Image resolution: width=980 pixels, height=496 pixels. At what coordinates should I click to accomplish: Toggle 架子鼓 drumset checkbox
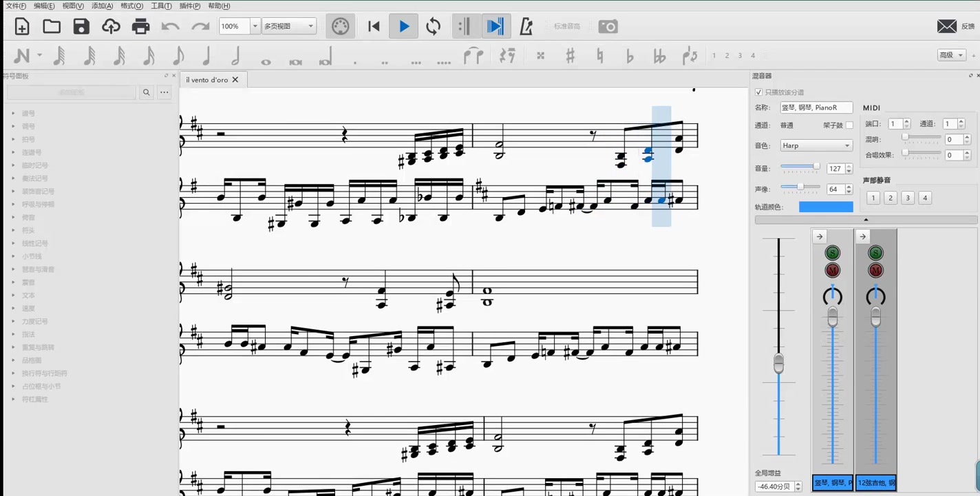click(x=849, y=125)
